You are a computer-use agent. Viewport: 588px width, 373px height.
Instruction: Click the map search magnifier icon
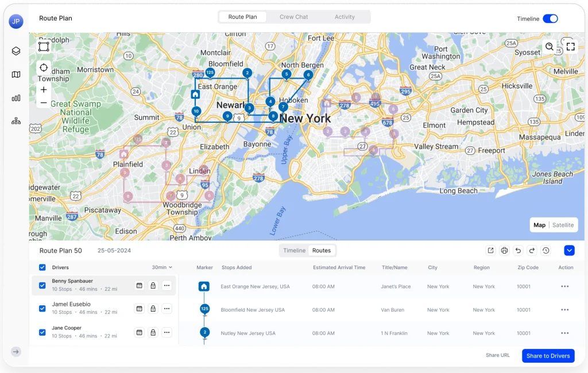550,46
